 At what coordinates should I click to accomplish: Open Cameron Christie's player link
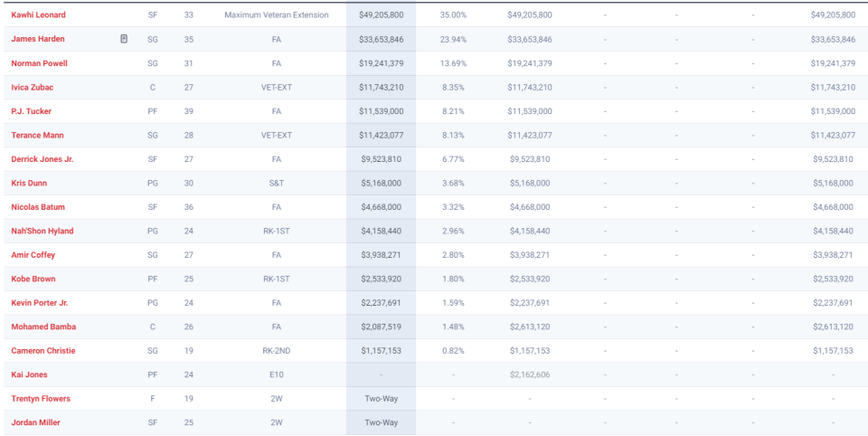point(43,351)
